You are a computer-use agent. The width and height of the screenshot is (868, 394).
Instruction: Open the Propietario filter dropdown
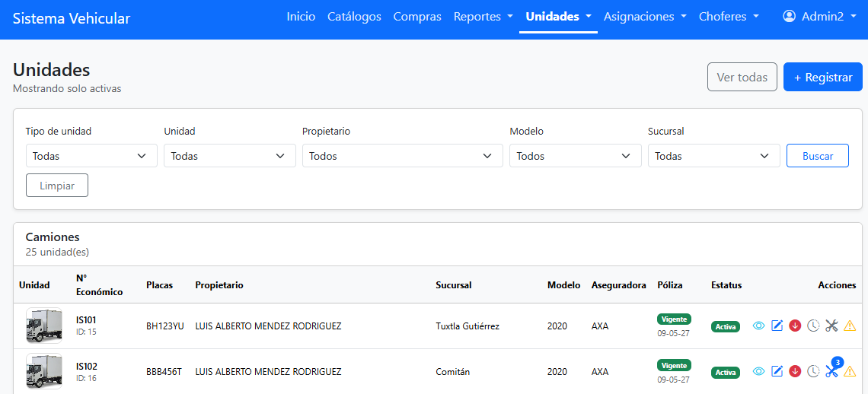(x=403, y=156)
